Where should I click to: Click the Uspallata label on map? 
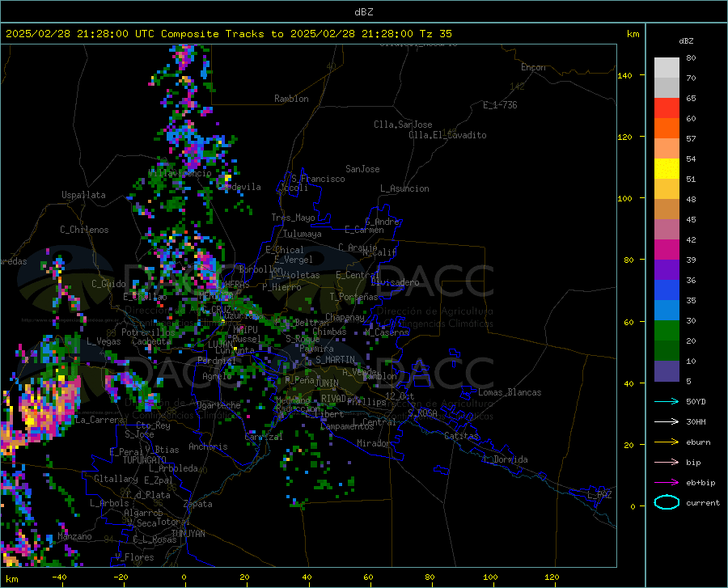click(x=83, y=195)
